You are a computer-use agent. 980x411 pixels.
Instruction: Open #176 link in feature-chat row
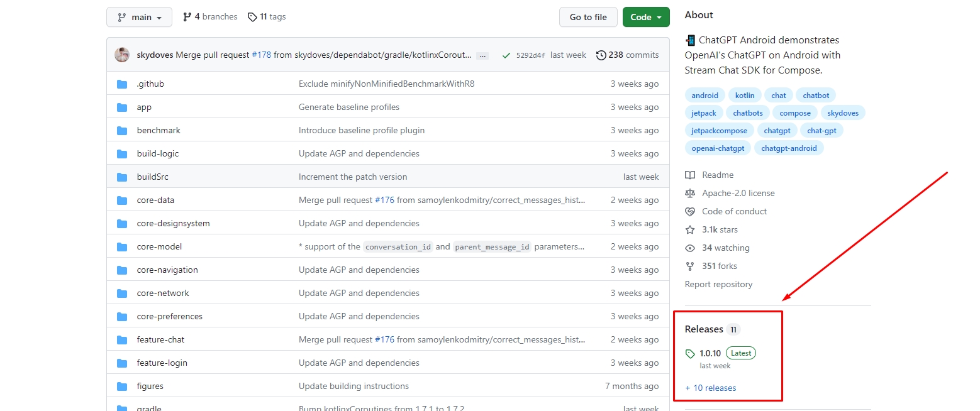pyautogui.click(x=384, y=339)
